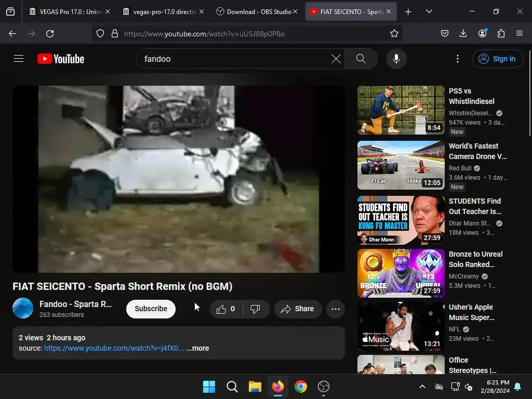Open the Fandoo channel avatar

pyautogui.click(x=23, y=308)
